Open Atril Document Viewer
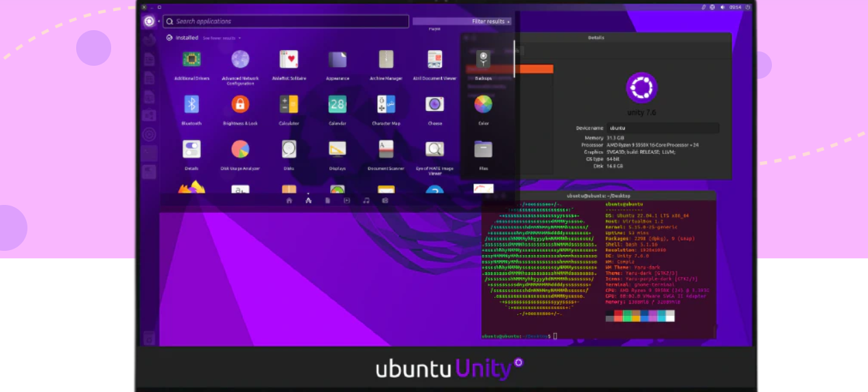Image resolution: width=868 pixels, height=392 pixels. point(434,60)
